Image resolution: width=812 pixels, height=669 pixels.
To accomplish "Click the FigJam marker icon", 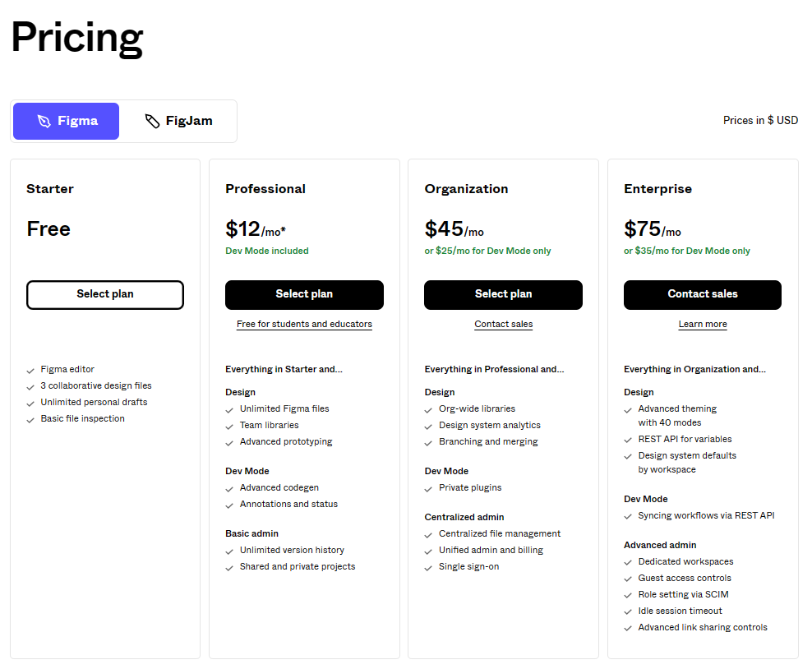I will 152,121.
